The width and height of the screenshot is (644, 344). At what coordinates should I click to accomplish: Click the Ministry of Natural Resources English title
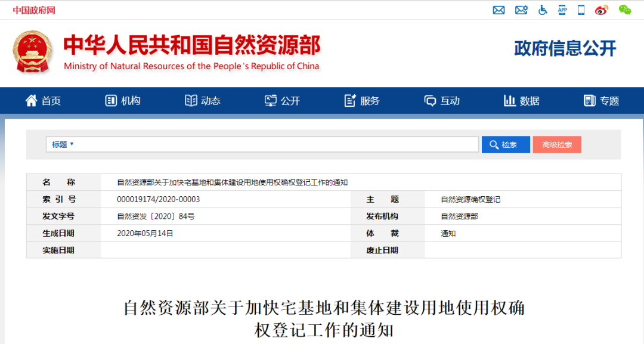click(x=191, y=66)
